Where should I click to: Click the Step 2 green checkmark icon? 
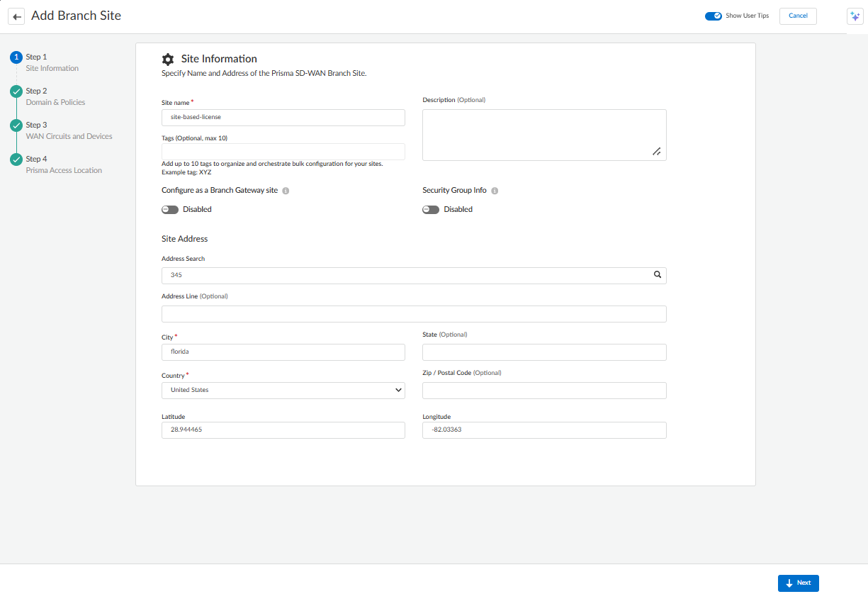coord(16,91)
